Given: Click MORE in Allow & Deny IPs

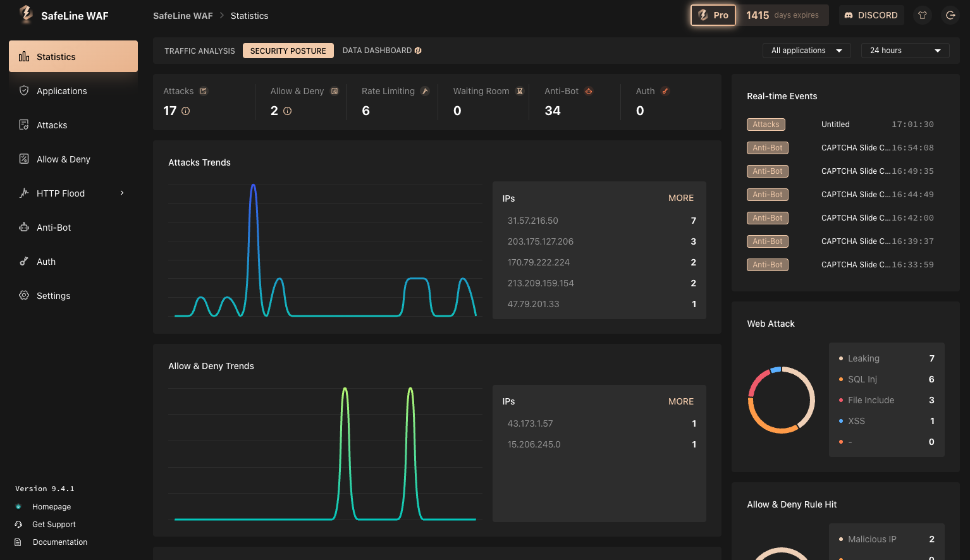Looking at the screenshot, I should pos(681,401).
